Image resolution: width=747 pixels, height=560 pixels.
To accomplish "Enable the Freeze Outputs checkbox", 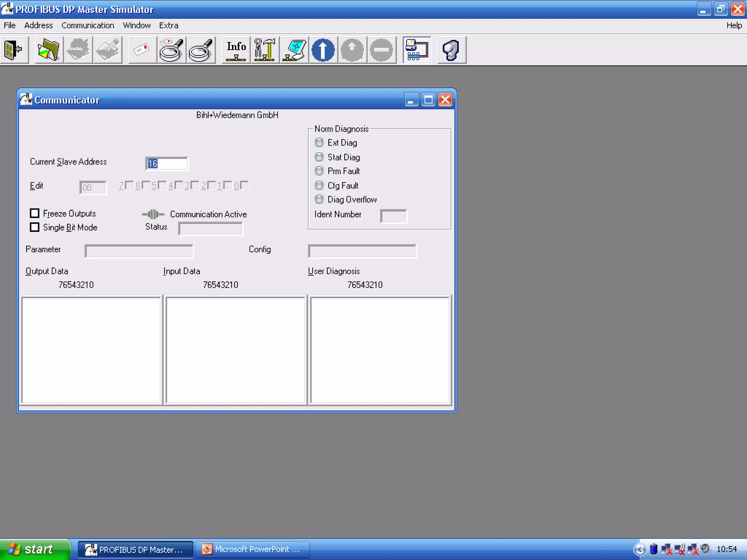I will click(35, 213).
